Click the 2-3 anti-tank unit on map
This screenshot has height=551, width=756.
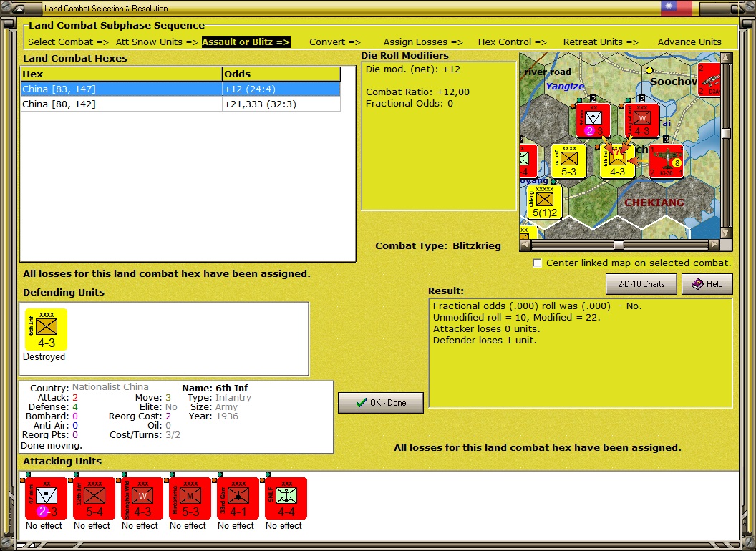[x=593, y=120]
